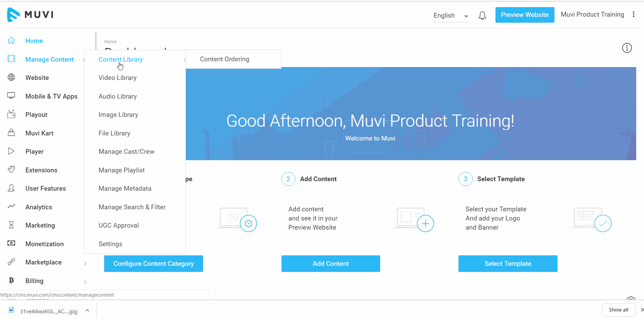
Task: Open Monetization in sidebar
Action: [x=44, y=244]
